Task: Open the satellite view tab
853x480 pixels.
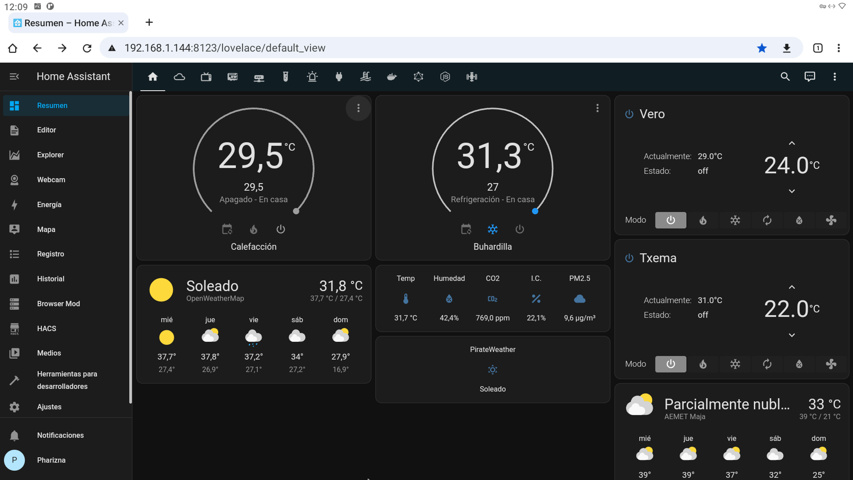Action: pyautogui.click(x=472, y=77)
